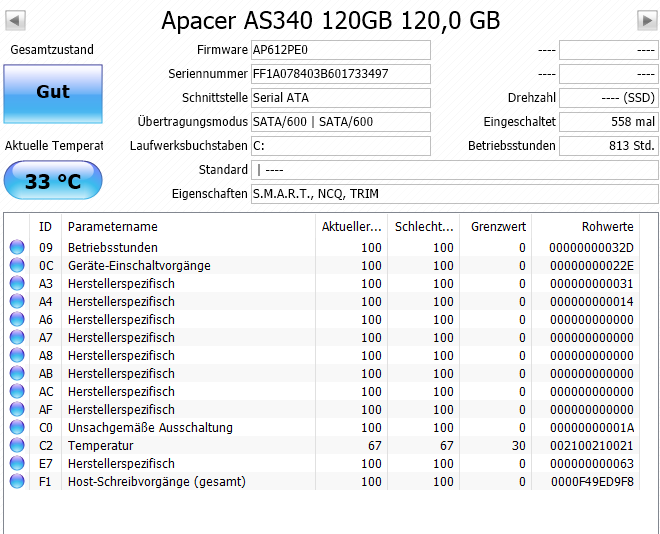Click the Eingeschaltet field 558 mal
The height and width of the screenshot is (534, 660).
[x=609, y=122]
